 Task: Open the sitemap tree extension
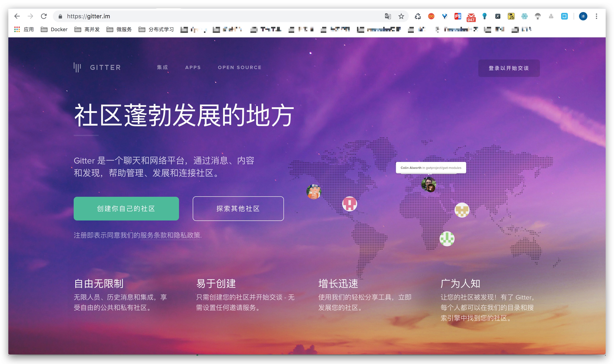point(551,16)
